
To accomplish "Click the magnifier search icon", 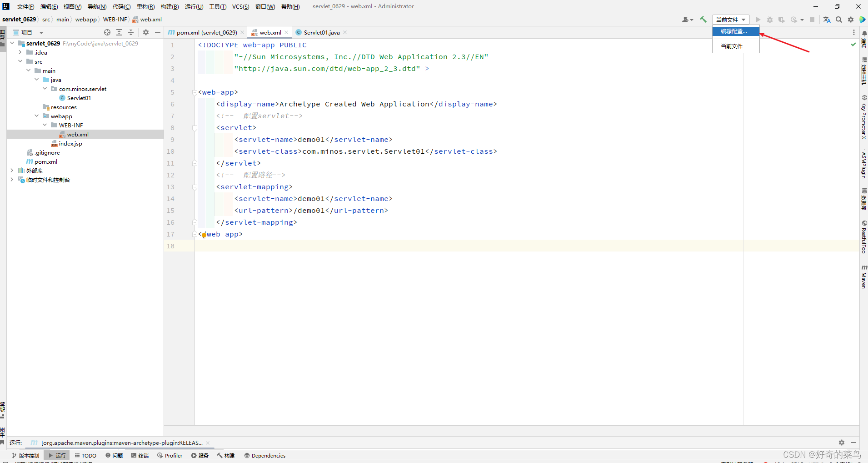I will 839,20.
